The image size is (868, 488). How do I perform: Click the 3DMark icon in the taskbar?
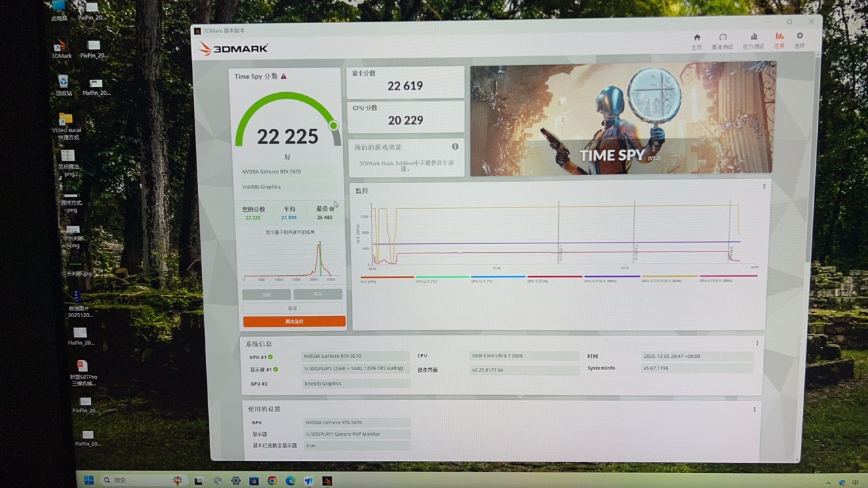[x=327, y=481]
